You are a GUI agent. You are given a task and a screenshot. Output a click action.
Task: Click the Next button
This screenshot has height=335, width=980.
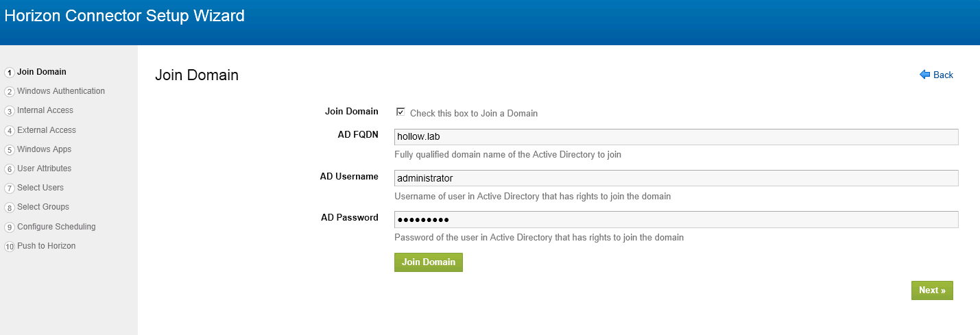tap(932, 290)
